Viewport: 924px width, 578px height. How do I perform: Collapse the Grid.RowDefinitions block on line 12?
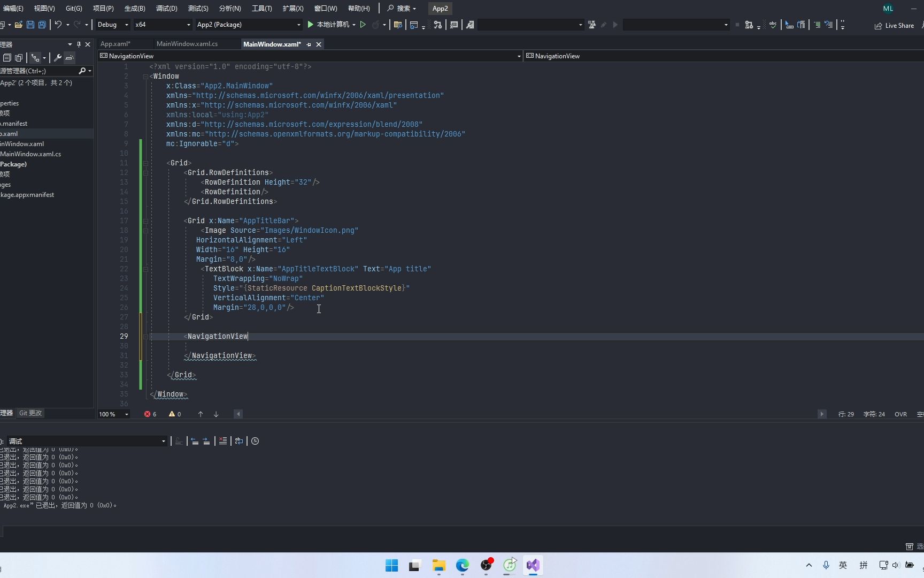[x=145, y=173]
